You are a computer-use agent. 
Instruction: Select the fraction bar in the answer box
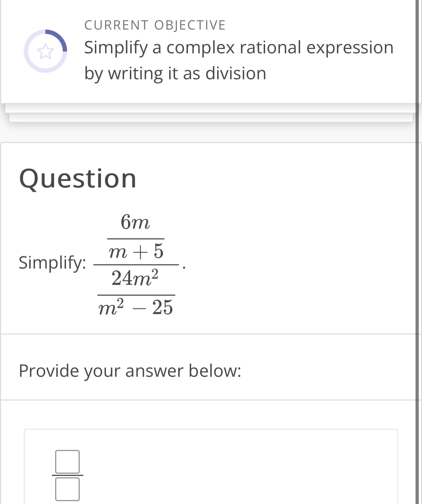[x=68, y=476]
